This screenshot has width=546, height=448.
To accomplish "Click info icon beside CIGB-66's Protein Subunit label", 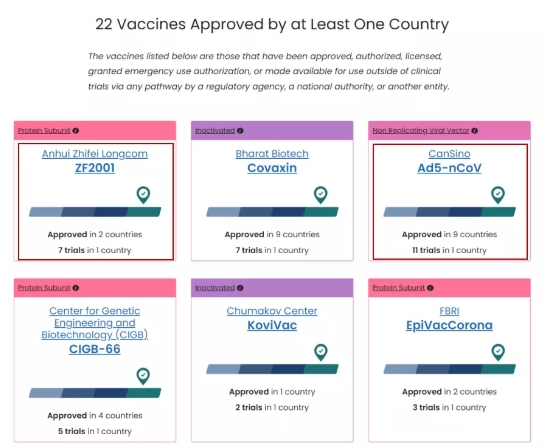I will 76,288.
